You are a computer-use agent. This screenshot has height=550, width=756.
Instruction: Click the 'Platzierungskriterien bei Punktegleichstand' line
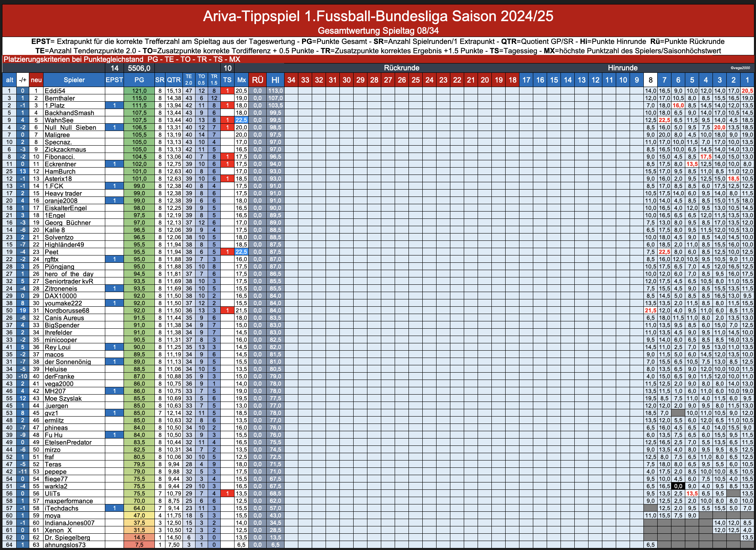(x=122, y=59)
